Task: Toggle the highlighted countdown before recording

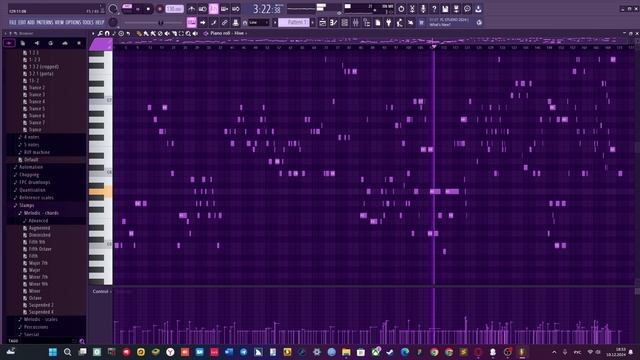Action: point(213,9)
